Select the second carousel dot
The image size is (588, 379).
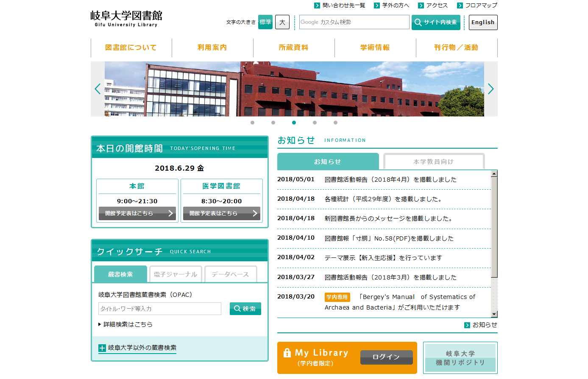[273, 123]
